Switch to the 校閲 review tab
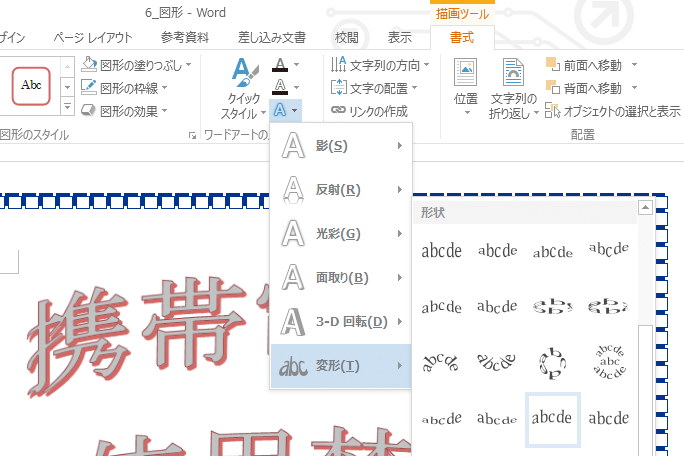Image resolution: width=684 pixels, height=456 pixels. point(346,38)
